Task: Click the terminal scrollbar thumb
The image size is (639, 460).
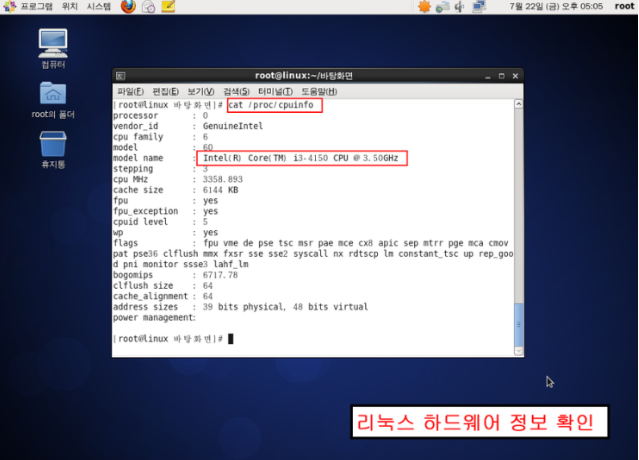Action: 518,324
